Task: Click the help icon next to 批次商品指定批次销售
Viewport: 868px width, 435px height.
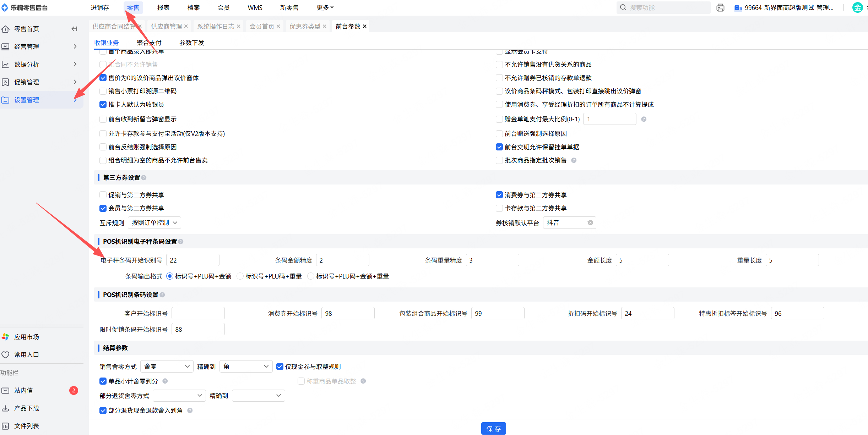Action: 574,160
